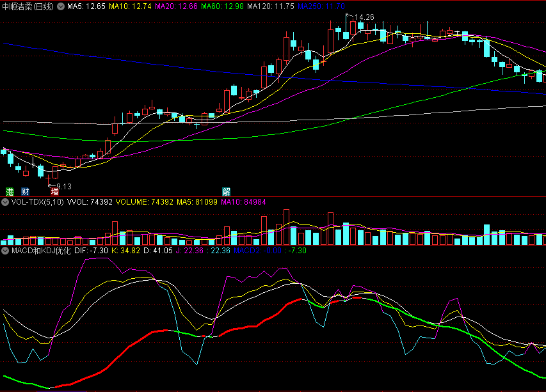
Task: Click the MA5: 12.65 label
Action: pos(86,6)
